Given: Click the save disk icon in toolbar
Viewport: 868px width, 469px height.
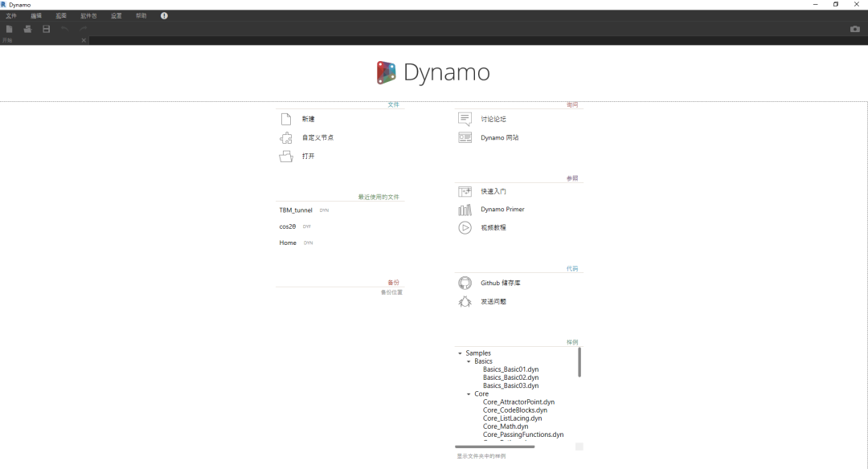Looking at the screenshot, I should 47,29.
